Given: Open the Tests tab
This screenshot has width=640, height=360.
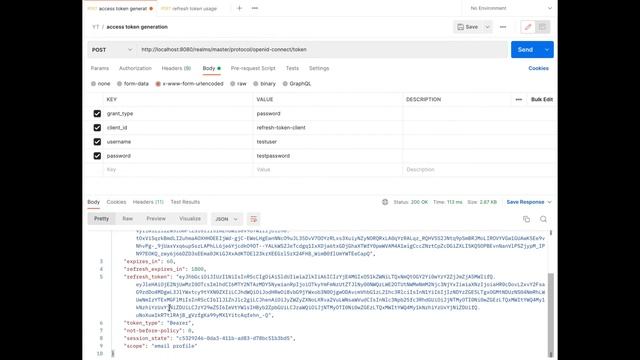Looking at the screenshot, I should [x=292, y=69].
